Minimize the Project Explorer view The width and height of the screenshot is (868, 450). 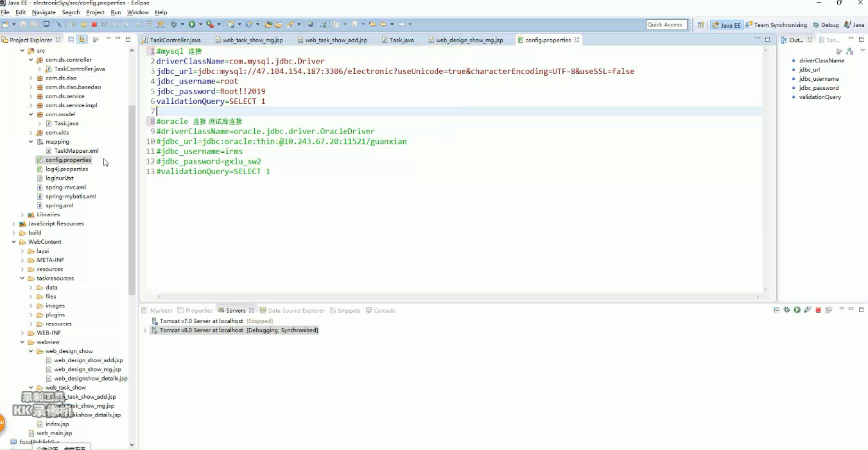(118, 39)
